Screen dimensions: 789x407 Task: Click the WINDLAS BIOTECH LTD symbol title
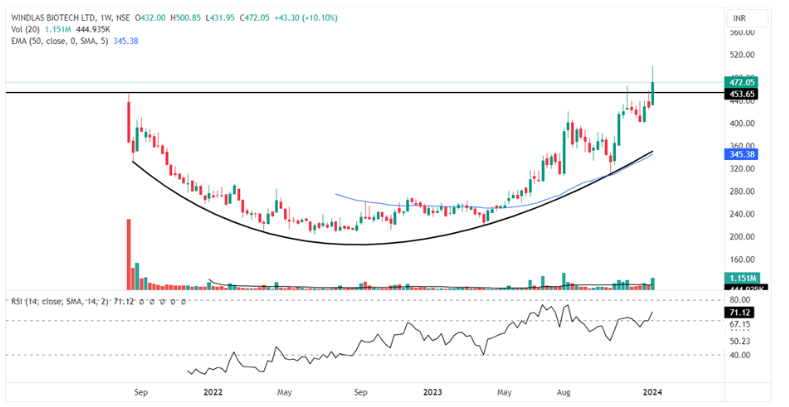(x=51, y=17)
